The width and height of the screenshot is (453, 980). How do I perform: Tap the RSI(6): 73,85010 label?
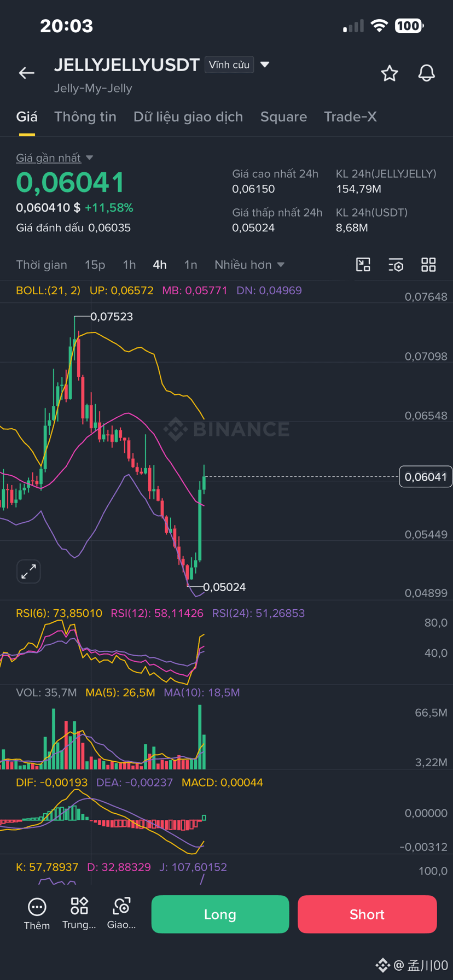(x=59, y=613)
